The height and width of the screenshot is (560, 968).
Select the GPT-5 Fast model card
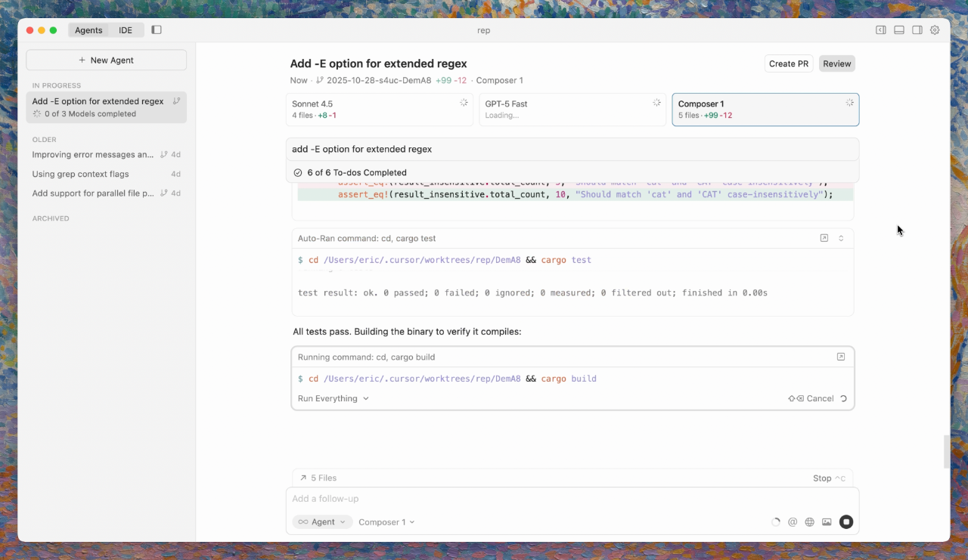point(572,109)
